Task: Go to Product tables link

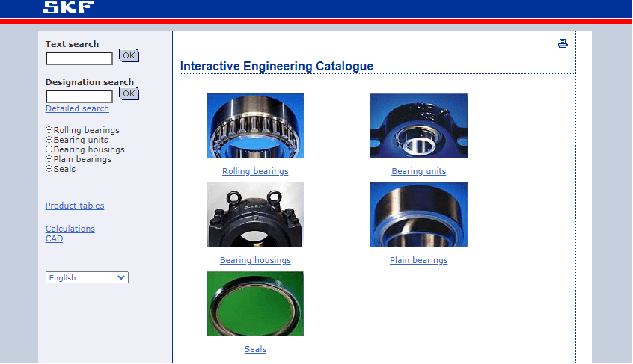Action: coord(75,206)
